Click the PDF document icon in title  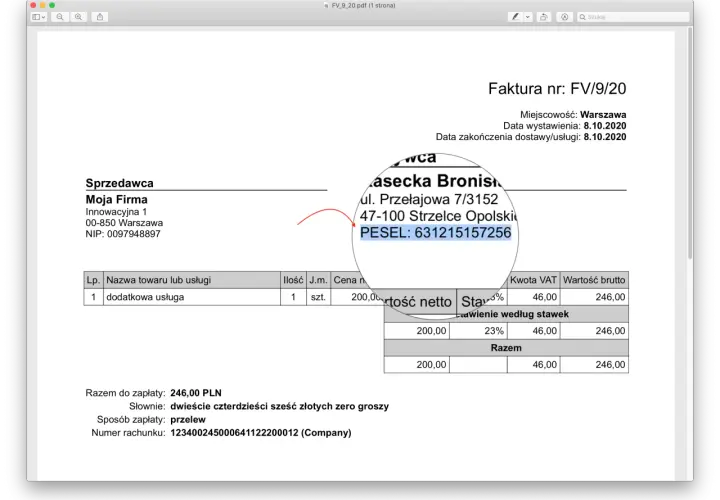point(326,6)
